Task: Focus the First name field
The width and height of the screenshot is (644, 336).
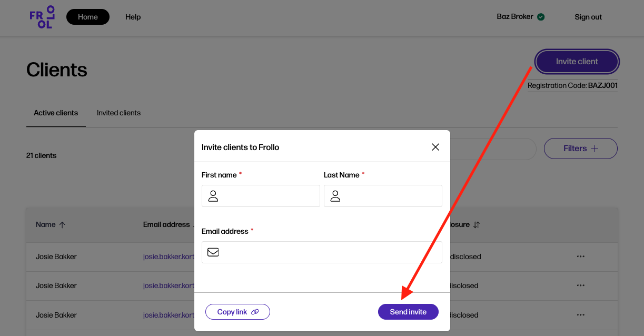Action: point(267,196)
